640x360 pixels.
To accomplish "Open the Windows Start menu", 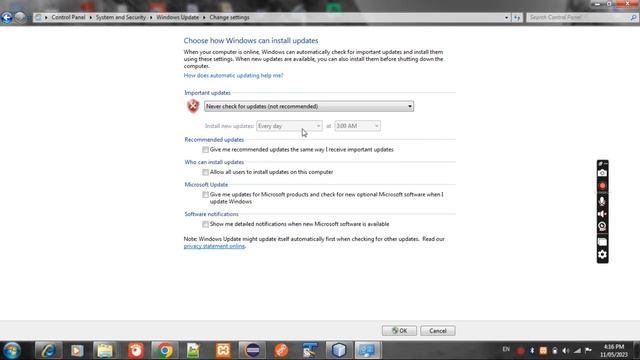I will click(x=12, y=351).
